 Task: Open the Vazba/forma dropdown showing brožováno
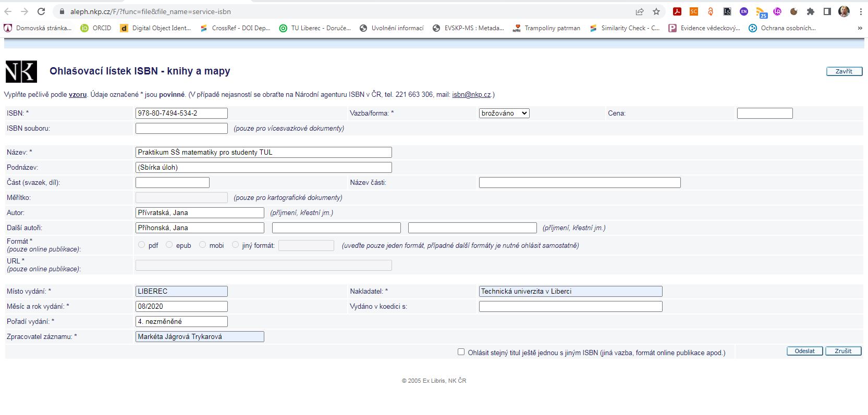coord(504,113)
